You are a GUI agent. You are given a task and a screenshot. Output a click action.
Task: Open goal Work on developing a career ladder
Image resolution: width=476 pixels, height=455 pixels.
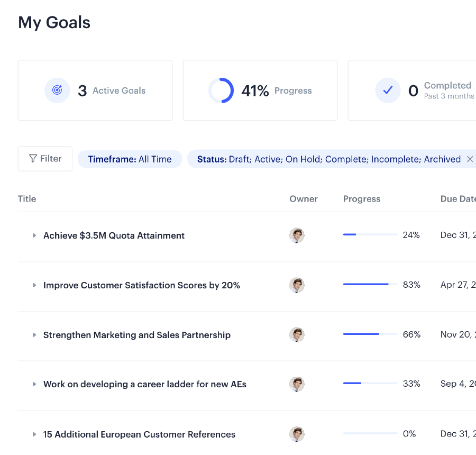[x=145, y=384]
